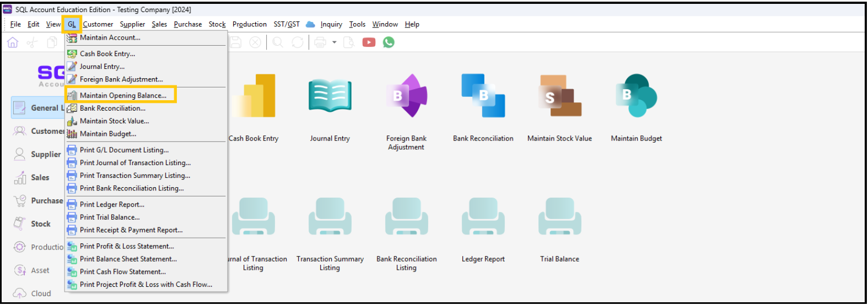Choose Bank Reconciliation menu item
The width and height of the screenshot is (868, 305).
click(146, 108)
